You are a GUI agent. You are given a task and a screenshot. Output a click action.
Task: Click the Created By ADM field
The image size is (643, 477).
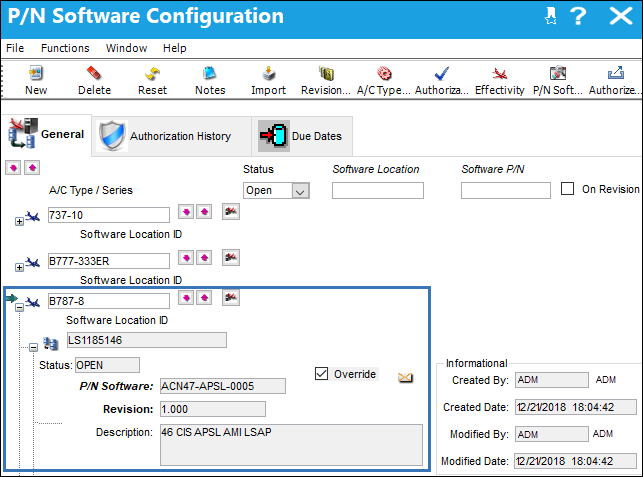(552, 380)
